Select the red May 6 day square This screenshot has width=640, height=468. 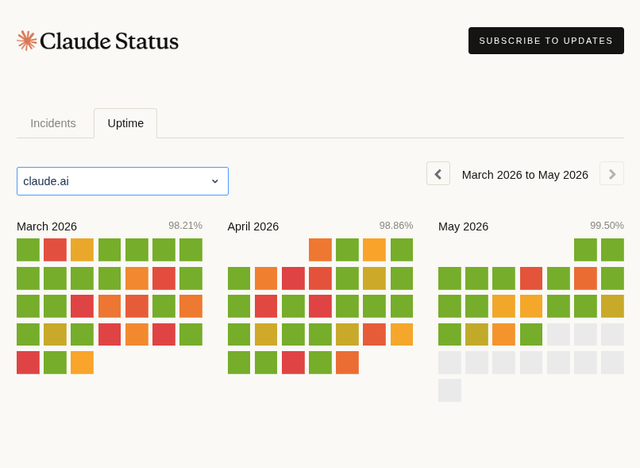[531, 278]
